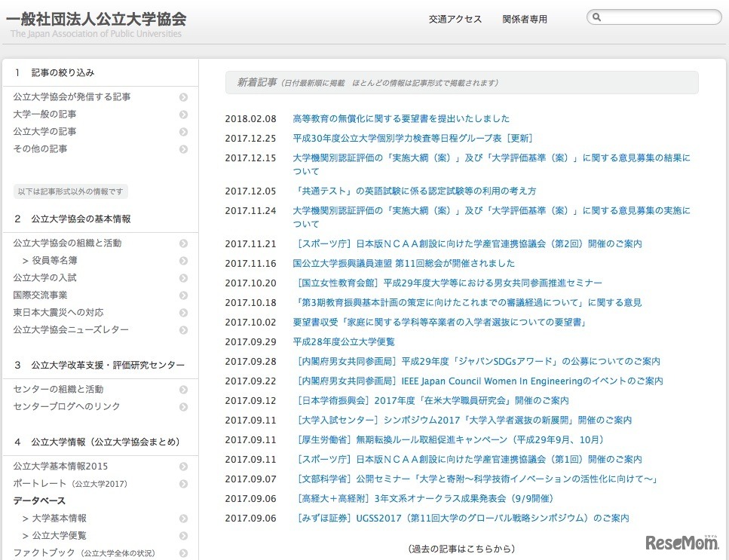Viewport: 729px width, 560px height.
Task: Click arrow icon beside ポートレート（公立大学2017）
Action: tap(184, 483)
